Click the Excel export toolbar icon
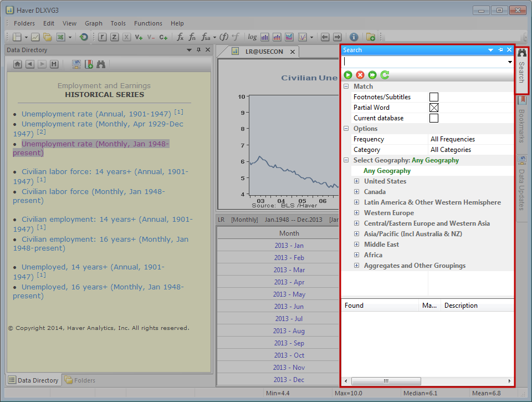The image size is (532, 402). [x=61, y=37]
